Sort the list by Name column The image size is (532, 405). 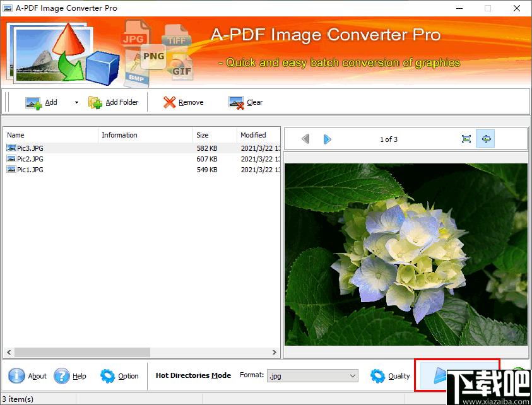click(51, 135)
